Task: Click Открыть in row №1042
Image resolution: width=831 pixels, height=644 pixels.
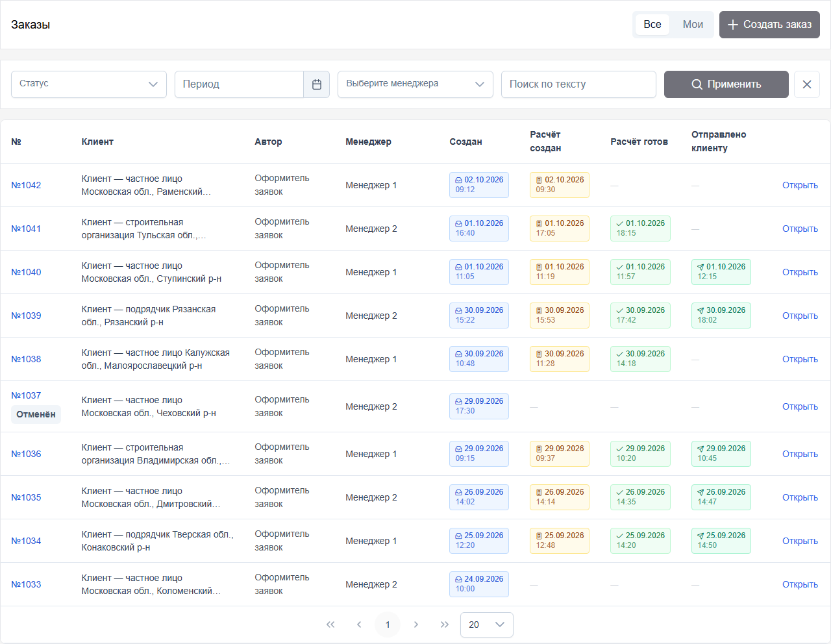Action: (x=800, y=185)
